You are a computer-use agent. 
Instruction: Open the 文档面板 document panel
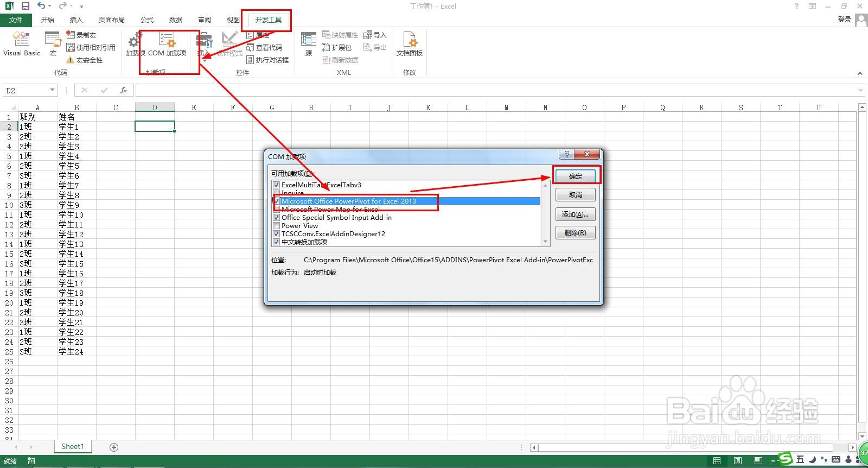pos(410,45)
